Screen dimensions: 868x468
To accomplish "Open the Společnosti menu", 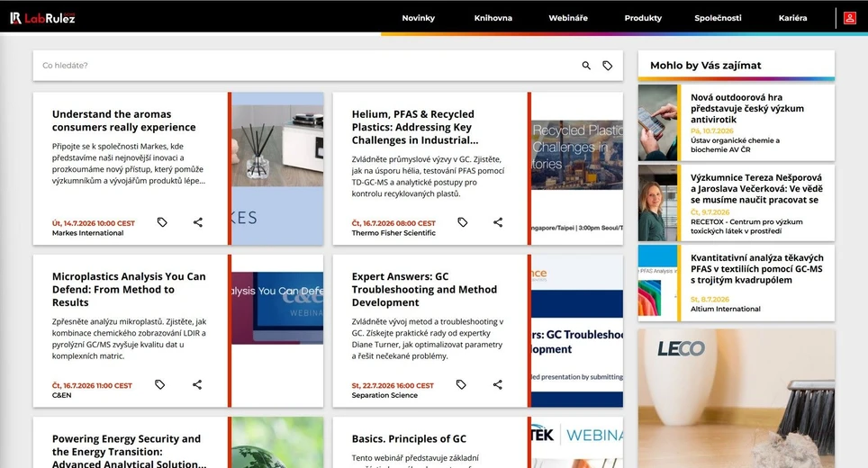I will pos(718,18).
